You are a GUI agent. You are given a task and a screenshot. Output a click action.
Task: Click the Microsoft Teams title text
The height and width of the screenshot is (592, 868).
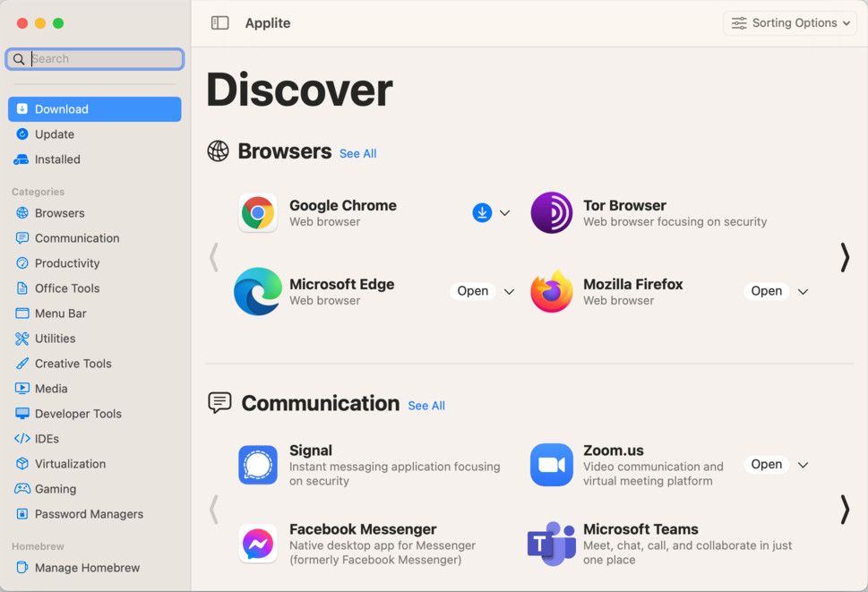tap(640, 529)
